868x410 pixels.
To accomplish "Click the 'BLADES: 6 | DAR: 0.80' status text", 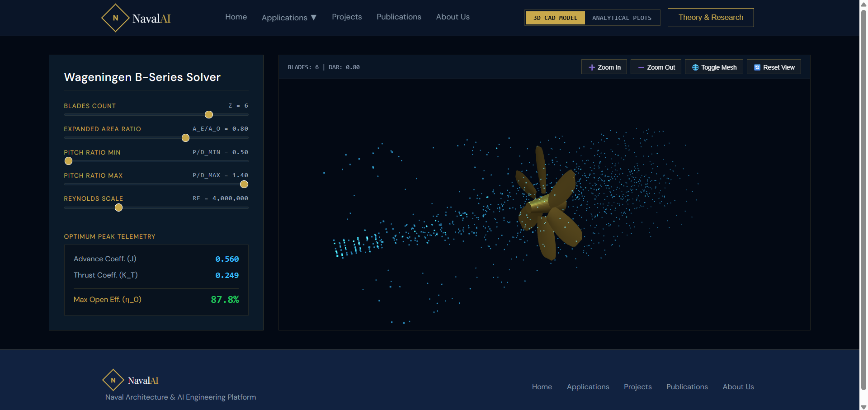I will 324,67.
